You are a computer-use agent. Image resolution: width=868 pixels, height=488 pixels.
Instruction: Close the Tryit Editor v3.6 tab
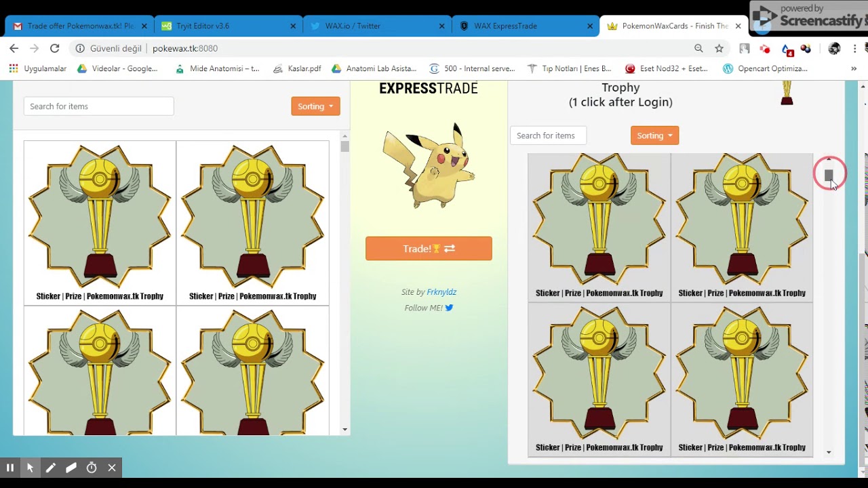coord(293,26)
